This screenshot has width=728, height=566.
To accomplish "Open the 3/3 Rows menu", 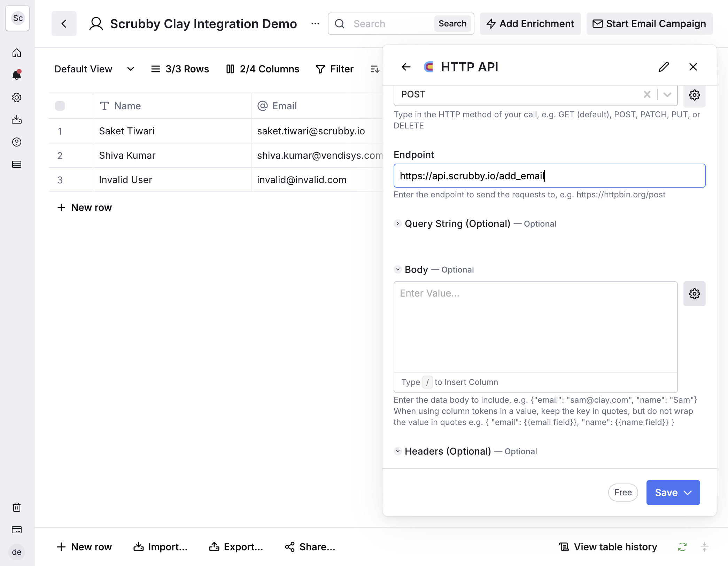I will pos(180,69).
